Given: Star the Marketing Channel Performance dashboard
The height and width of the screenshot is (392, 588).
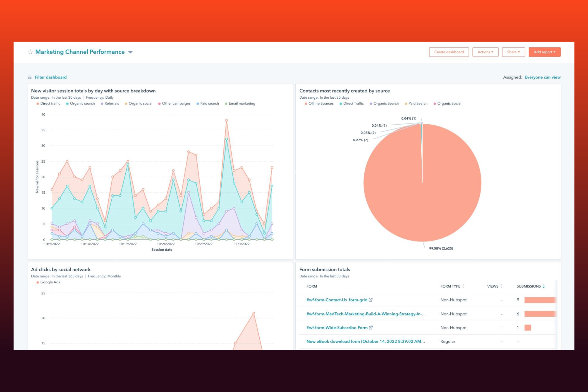Looking at the screenshot, I should (x=30, y=52).
